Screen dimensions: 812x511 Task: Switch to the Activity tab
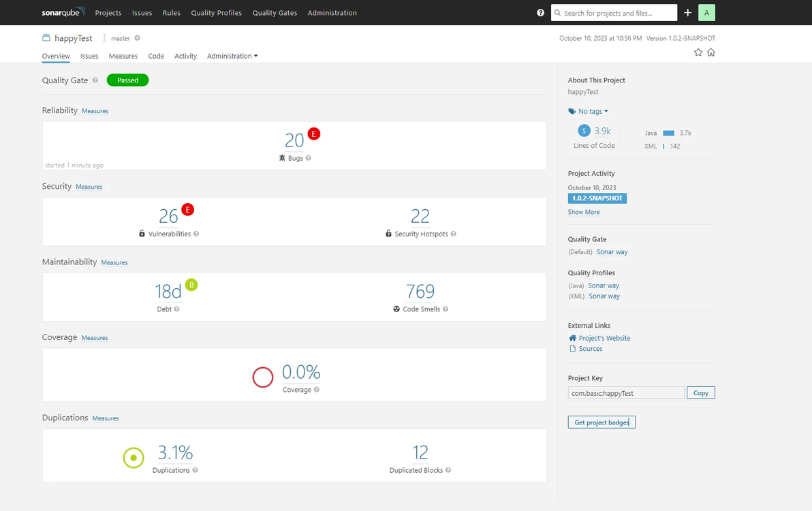tap(185, 56)
